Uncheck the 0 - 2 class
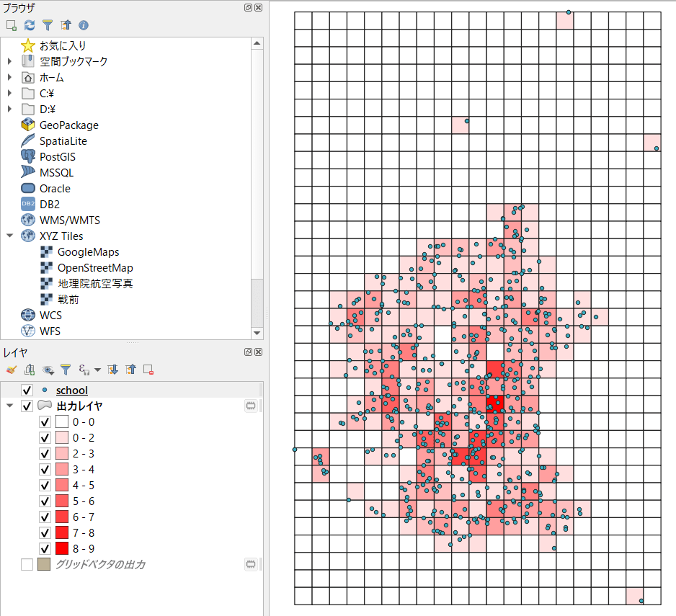 (45, 437)
